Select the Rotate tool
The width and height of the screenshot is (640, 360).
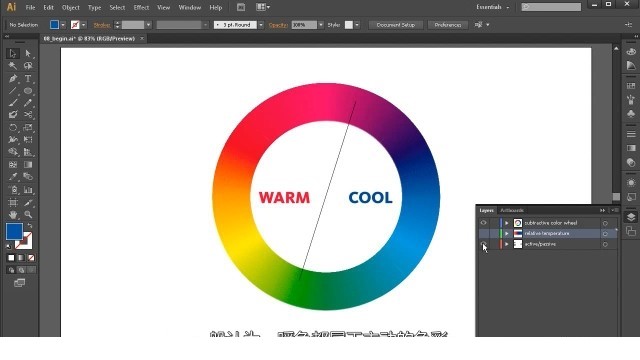[x=13, y=127]
